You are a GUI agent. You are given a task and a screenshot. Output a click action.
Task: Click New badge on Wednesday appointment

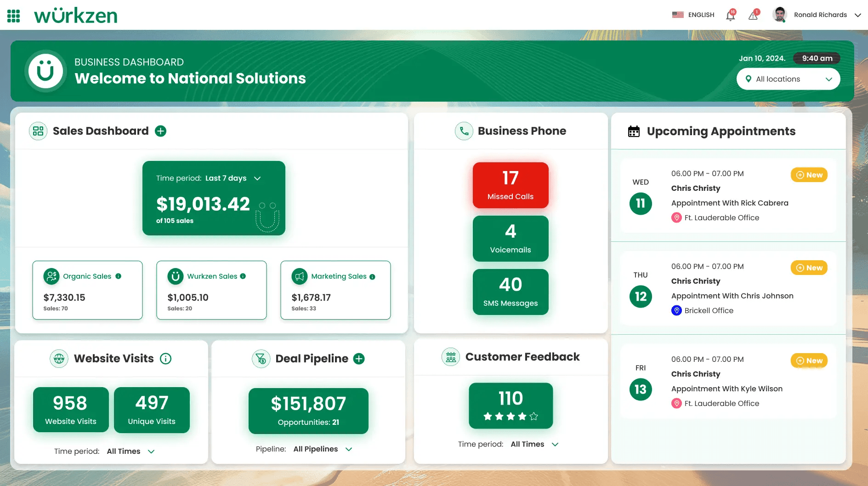click(809, 175)
